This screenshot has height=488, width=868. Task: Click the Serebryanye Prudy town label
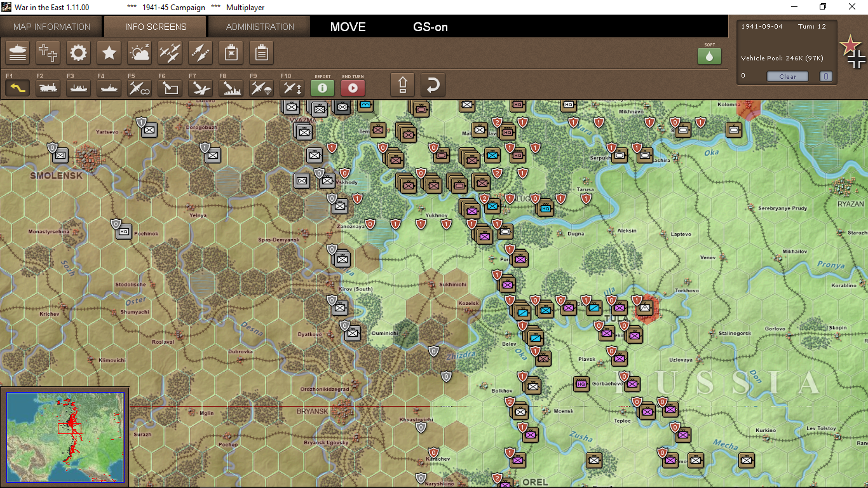coord(782,208)
